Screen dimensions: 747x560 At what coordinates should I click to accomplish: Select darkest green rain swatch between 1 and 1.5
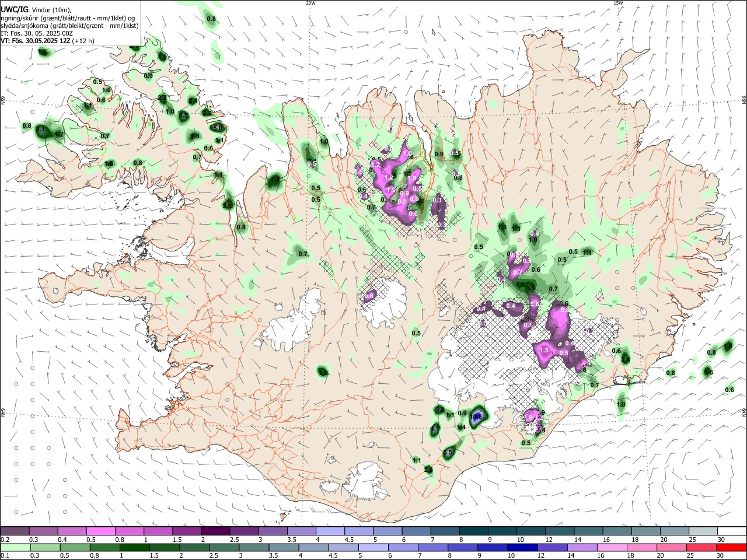pos(134,547)
